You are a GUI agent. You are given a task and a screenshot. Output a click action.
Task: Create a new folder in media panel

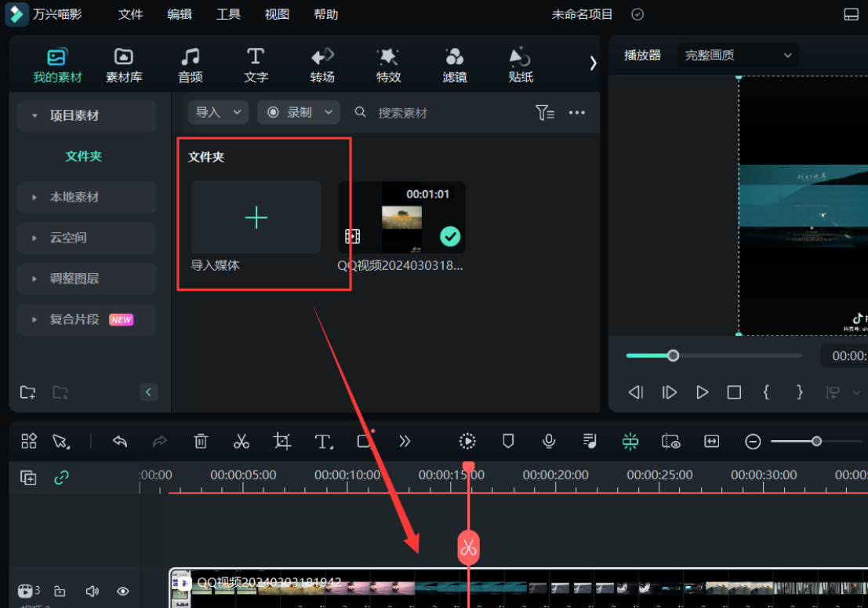[27, 392]
